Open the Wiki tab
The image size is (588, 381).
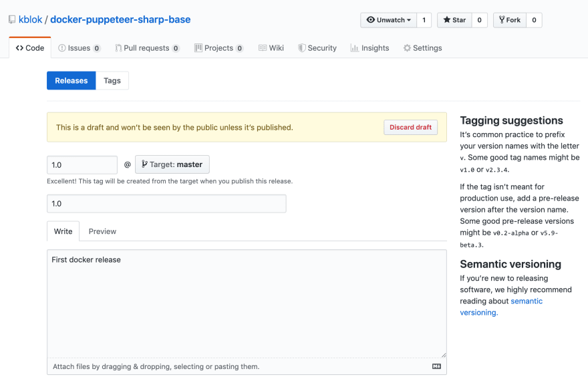coord(271,48)
